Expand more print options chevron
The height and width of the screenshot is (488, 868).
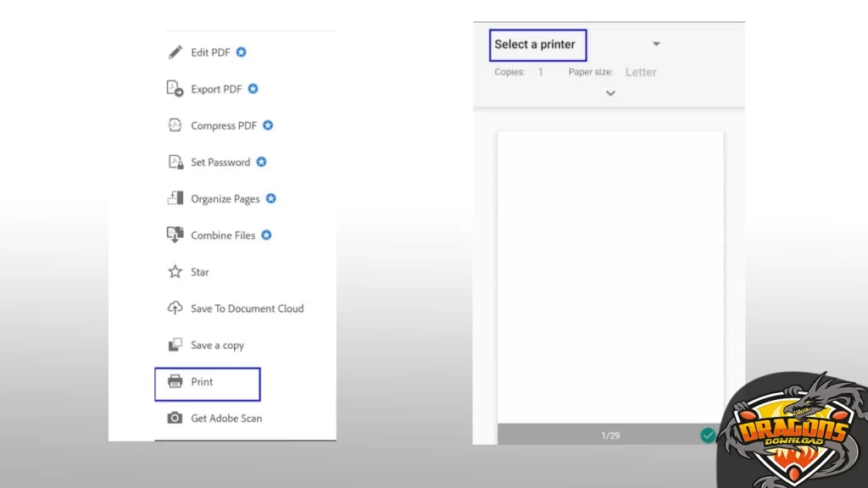[x=610, y=93]
